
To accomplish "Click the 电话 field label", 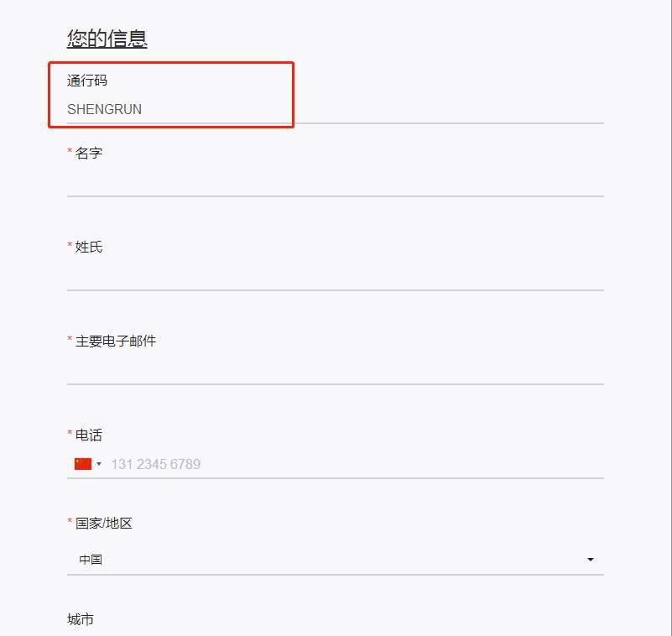I will coord(89,435).
